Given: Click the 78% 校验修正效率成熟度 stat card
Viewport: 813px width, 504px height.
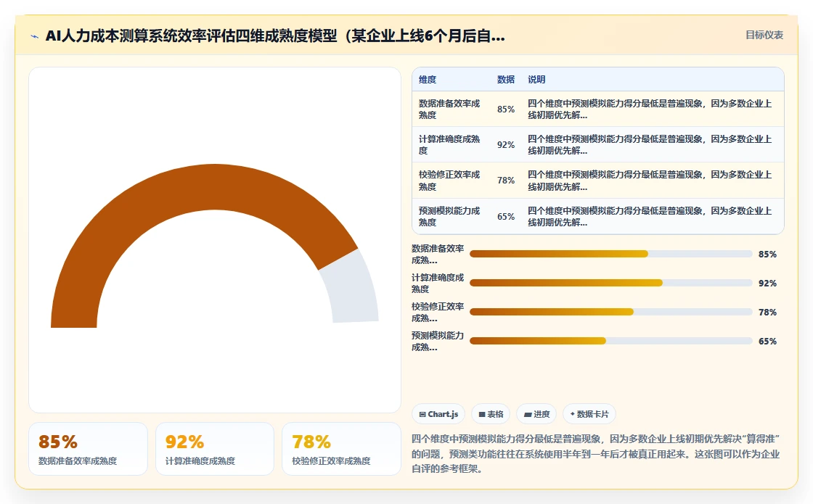Looking at the screenshot, I should tap(341, 449).
